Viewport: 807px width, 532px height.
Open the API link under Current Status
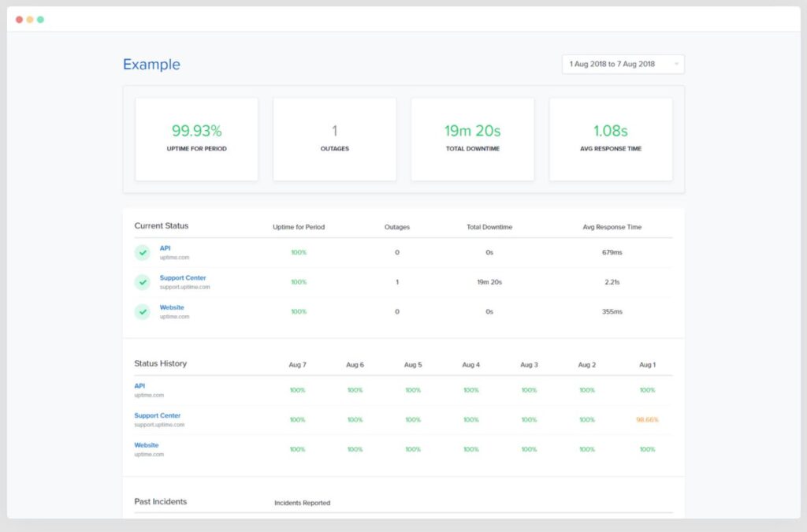(165, 248)
